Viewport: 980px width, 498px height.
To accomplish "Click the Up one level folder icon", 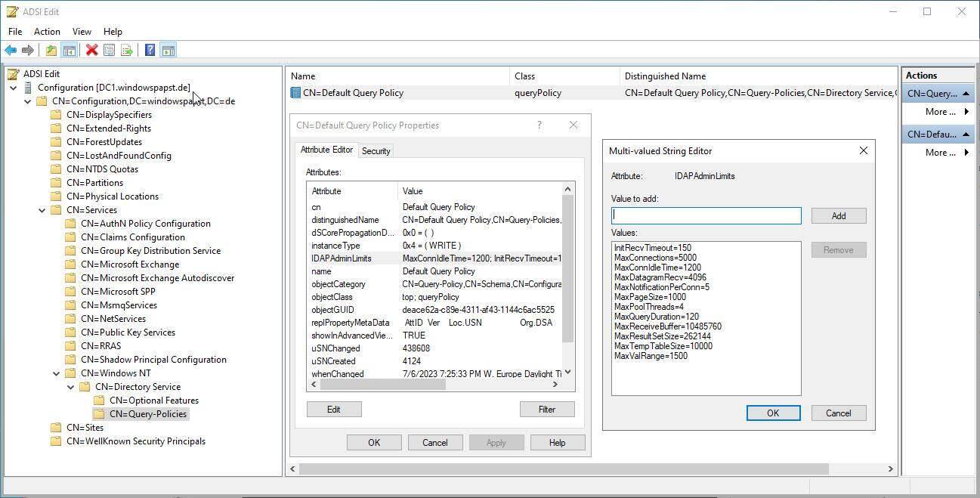I will [51, 51].
